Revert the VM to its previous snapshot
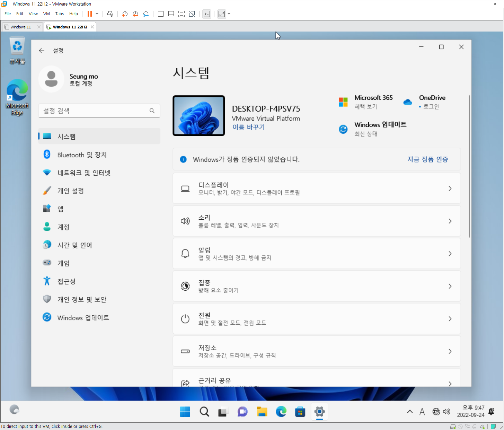The image size is (504, 430). [x=135, y=14]
